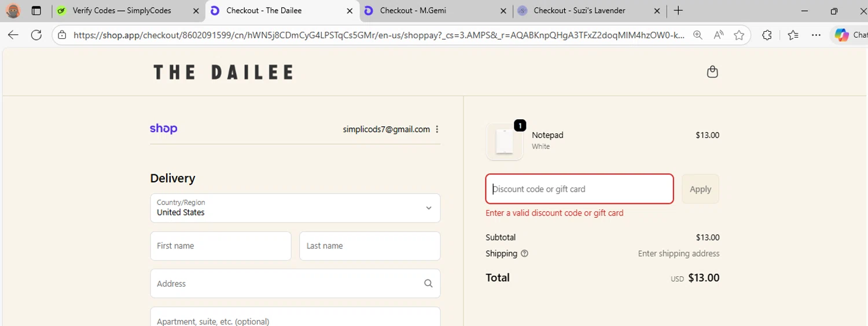Expand the Country/Region dropdown

click(x=295, y=208)
